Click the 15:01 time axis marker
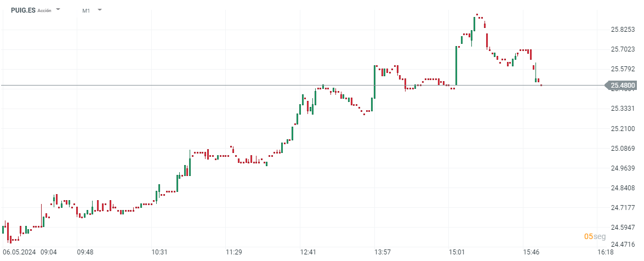The image size is (644, 261). (x=457, y=252)
